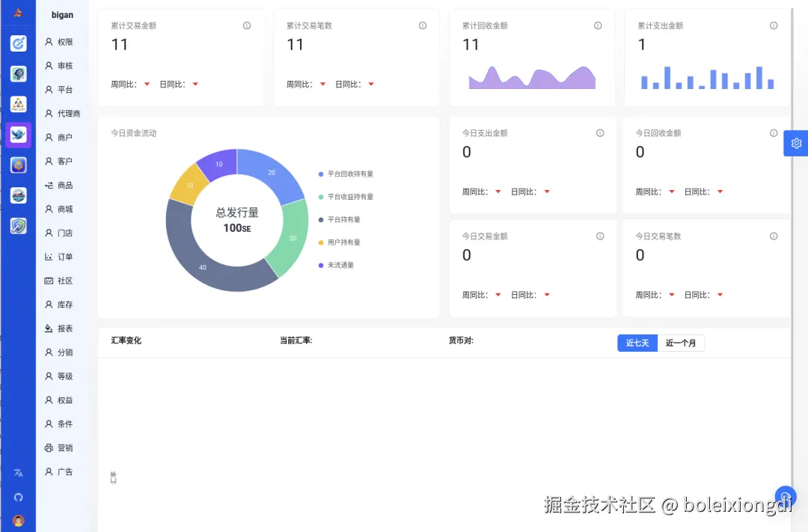Click the purple 10 donut segment
The height and width of the screenshot is (532, 808).
tap(219, 164)
